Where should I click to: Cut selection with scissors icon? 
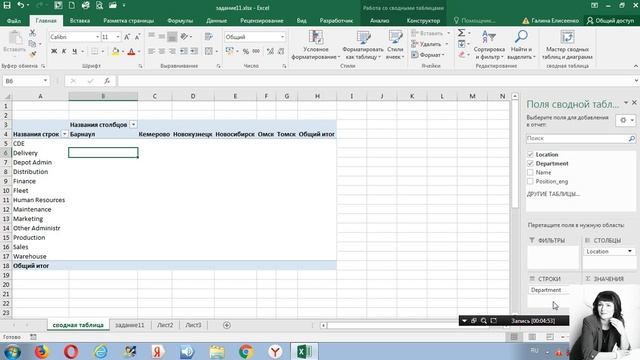click(33, 33)
